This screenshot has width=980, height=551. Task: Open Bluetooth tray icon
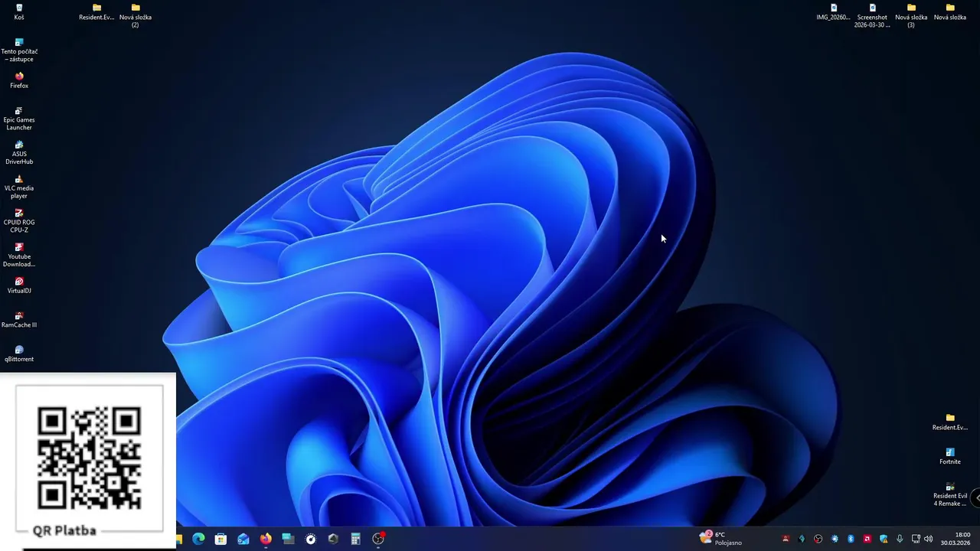pyautogui.click(x=851, y=539)
